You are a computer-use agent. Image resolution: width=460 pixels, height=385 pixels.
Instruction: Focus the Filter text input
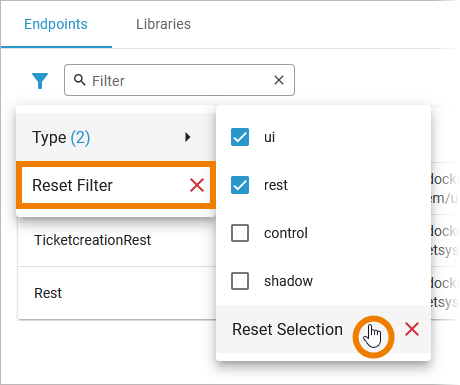tap(179, 80)
